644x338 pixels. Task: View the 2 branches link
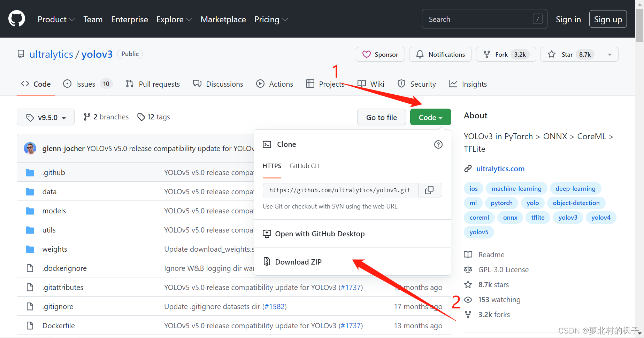tap(106, 117)
